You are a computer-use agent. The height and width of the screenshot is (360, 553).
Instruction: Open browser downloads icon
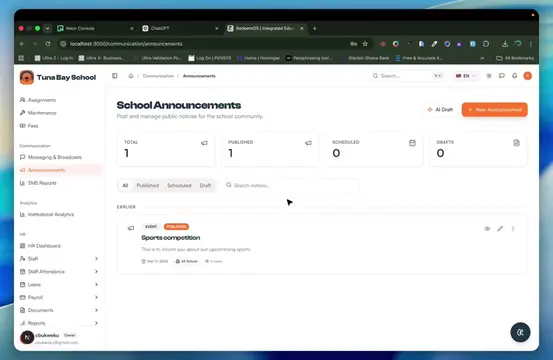tap(505, 44)
